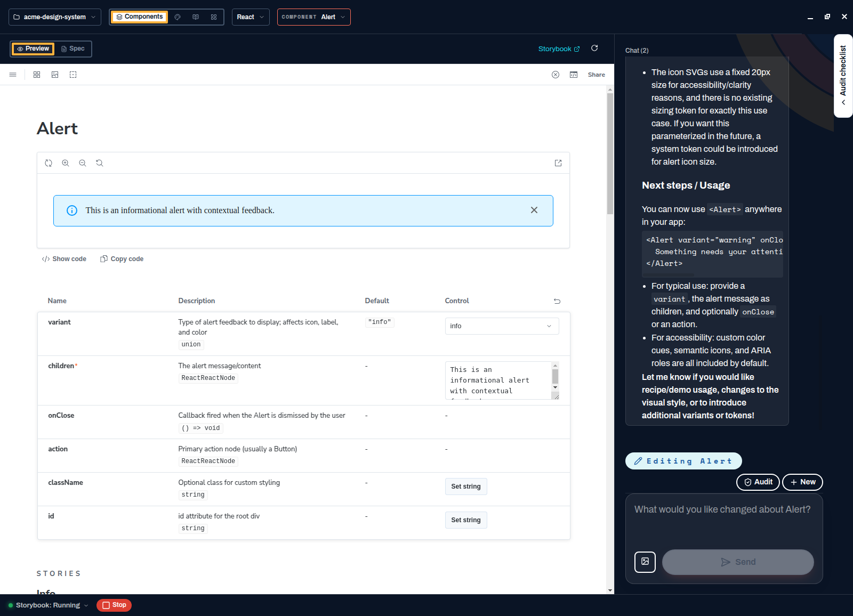853x616 pixels.
Task: Zoom in on the alert canvas
Action: pyautogui.click(x=66, y=163)
